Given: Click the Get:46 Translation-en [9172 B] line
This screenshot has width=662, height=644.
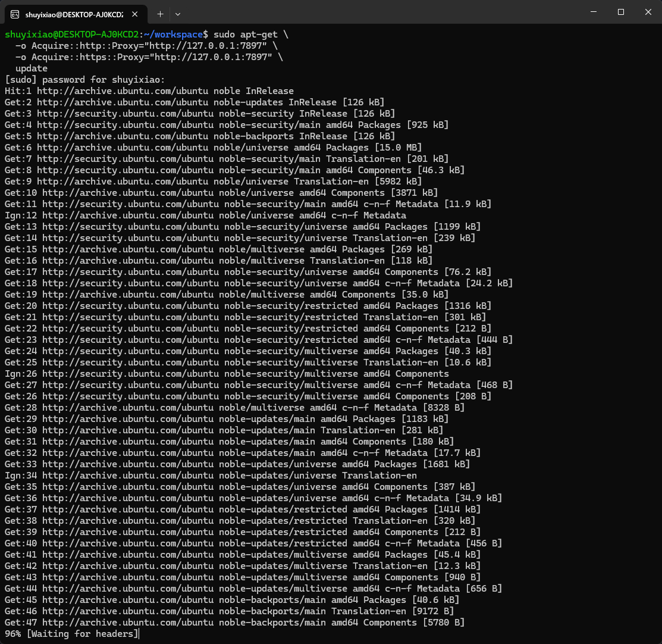Looking at the screenshot, I should (x=229, y=611).
